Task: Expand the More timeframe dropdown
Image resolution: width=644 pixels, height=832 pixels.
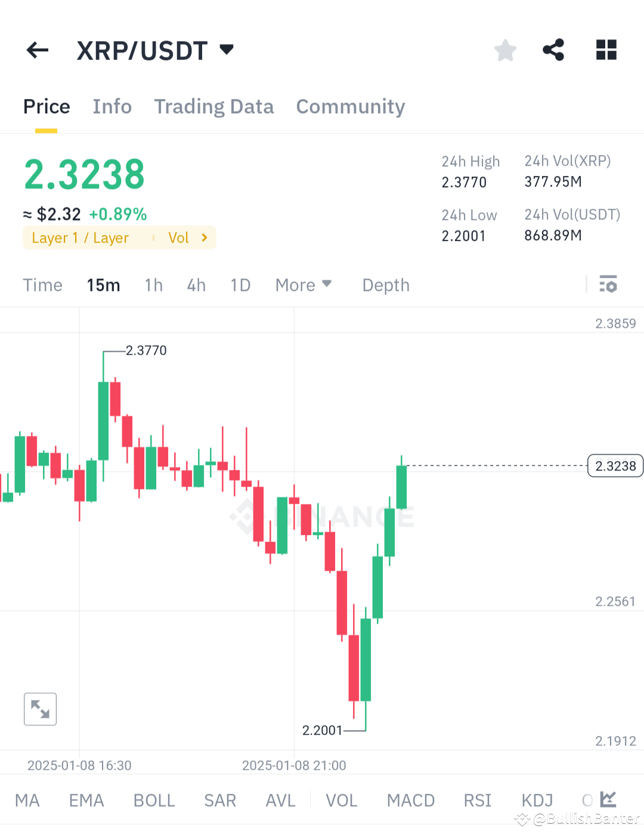Action: (303, 284)
